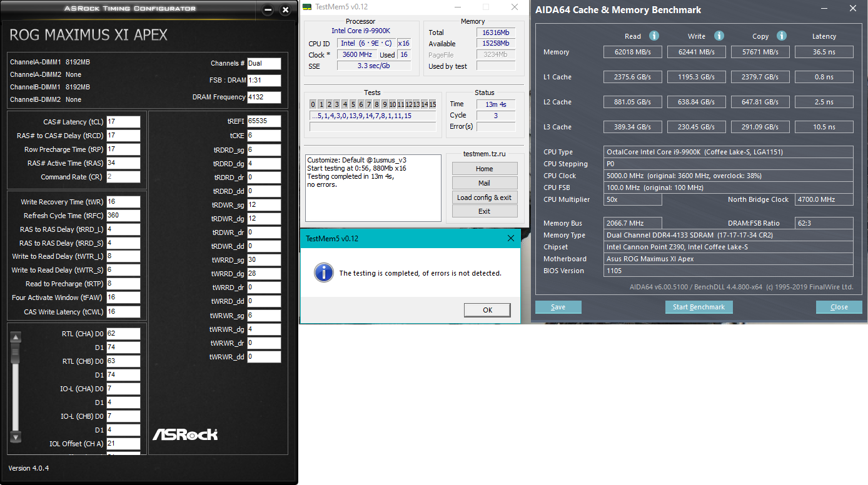Click the tWRWR_sg field

tap(264, 315)
